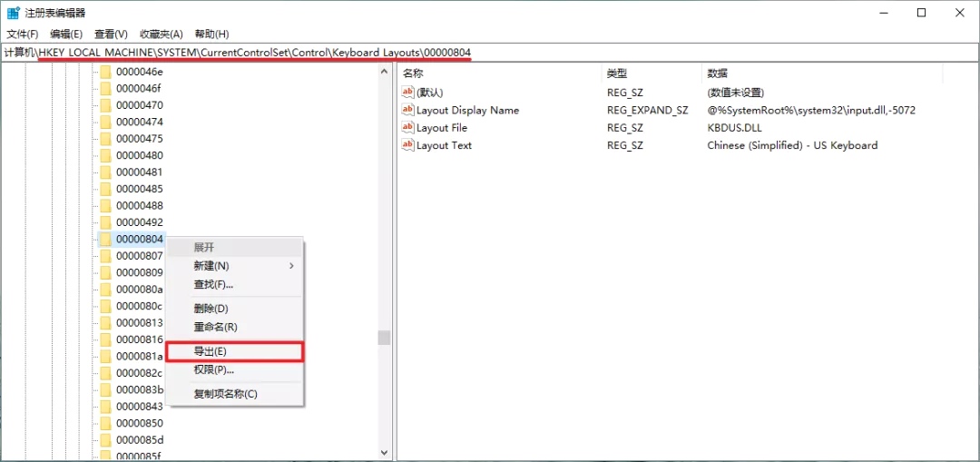The width and height of the screenshot is (980, 462).
Task: Click folder icon of key 00000480
Action: point(105,155)
